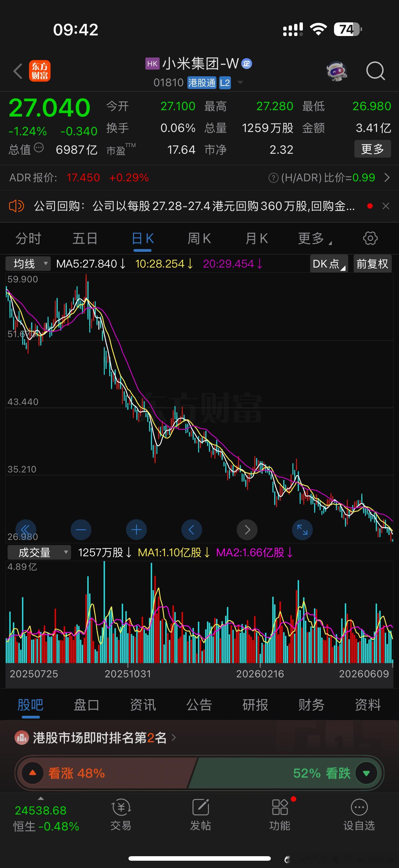Switch to 月K chart tab
Viewport: 399px width, 868px height.
click(256, 238)
